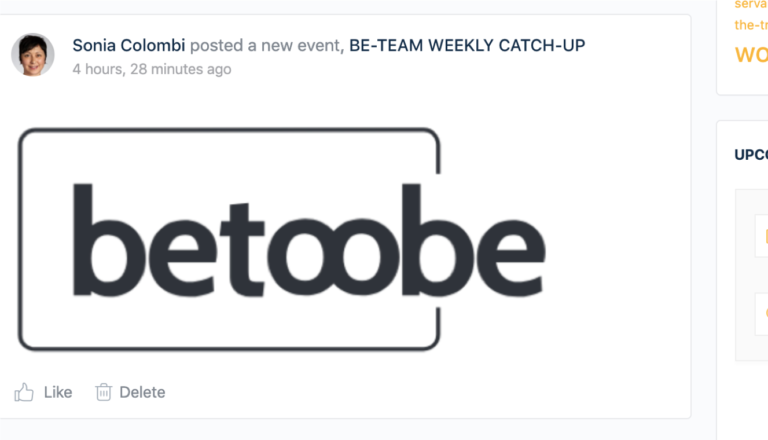Click the "Delete" text label

142,392
